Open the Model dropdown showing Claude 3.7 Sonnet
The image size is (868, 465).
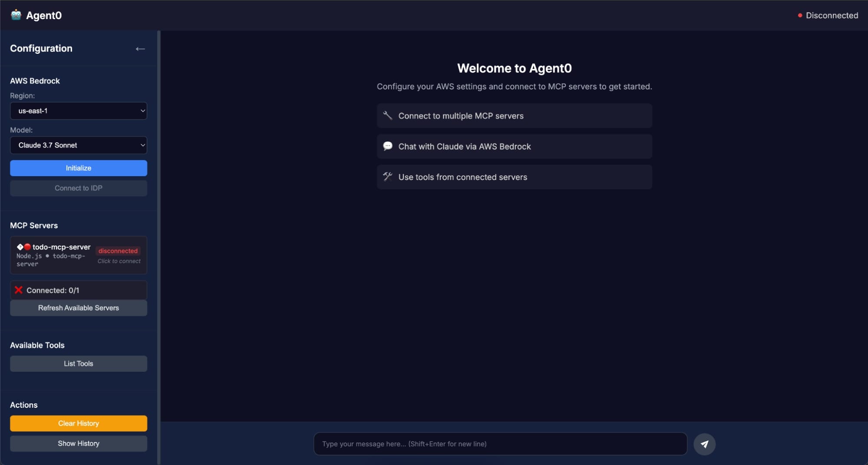(x=78, y=145)
